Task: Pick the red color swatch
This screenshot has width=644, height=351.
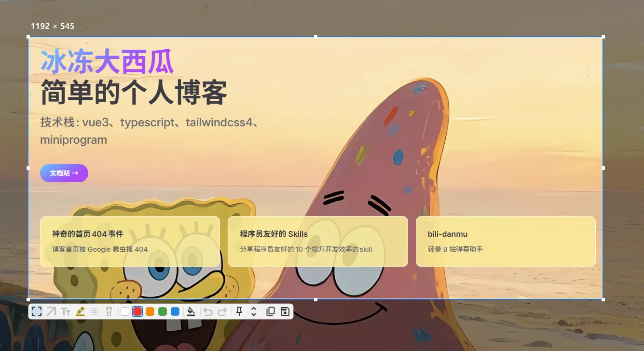Action: pos(137,311)
